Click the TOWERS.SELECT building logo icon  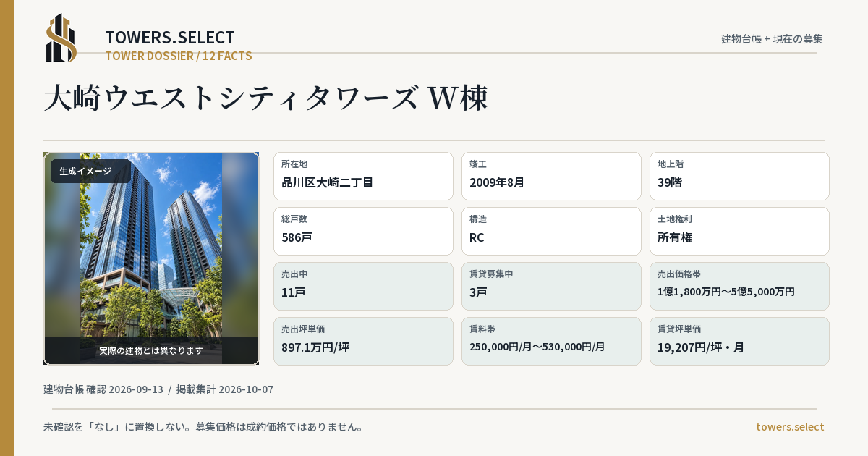coord(61,38)
